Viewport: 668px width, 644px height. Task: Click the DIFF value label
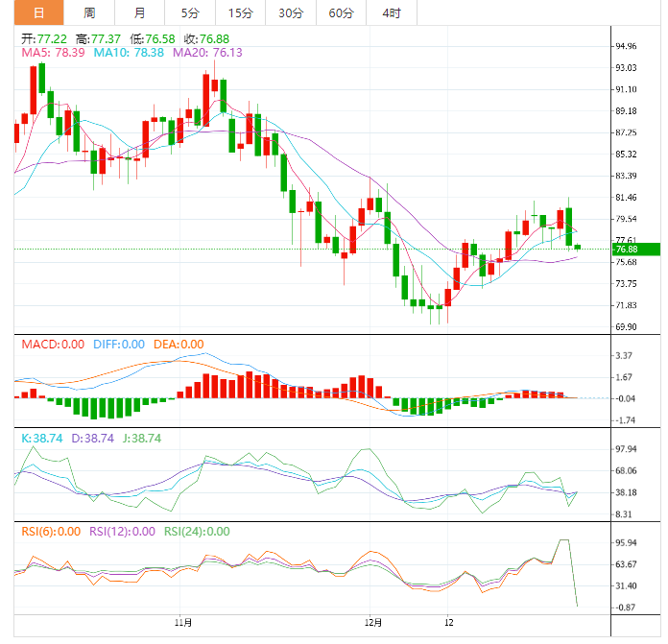pos(119,345)
